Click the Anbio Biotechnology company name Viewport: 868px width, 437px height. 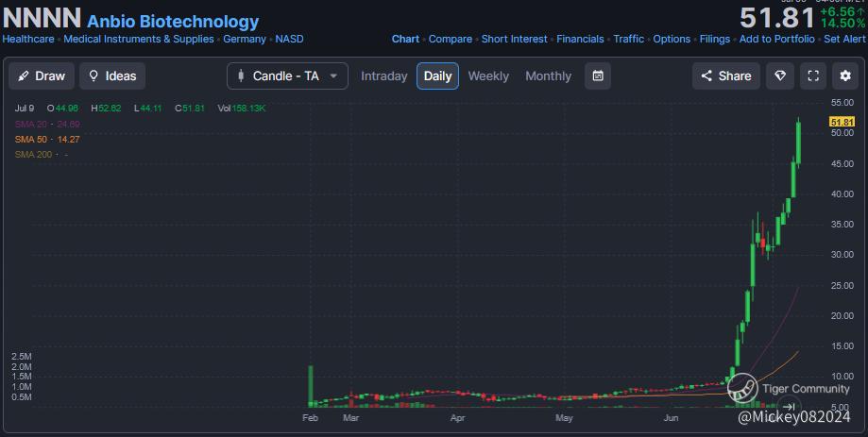tap(173, 21)
